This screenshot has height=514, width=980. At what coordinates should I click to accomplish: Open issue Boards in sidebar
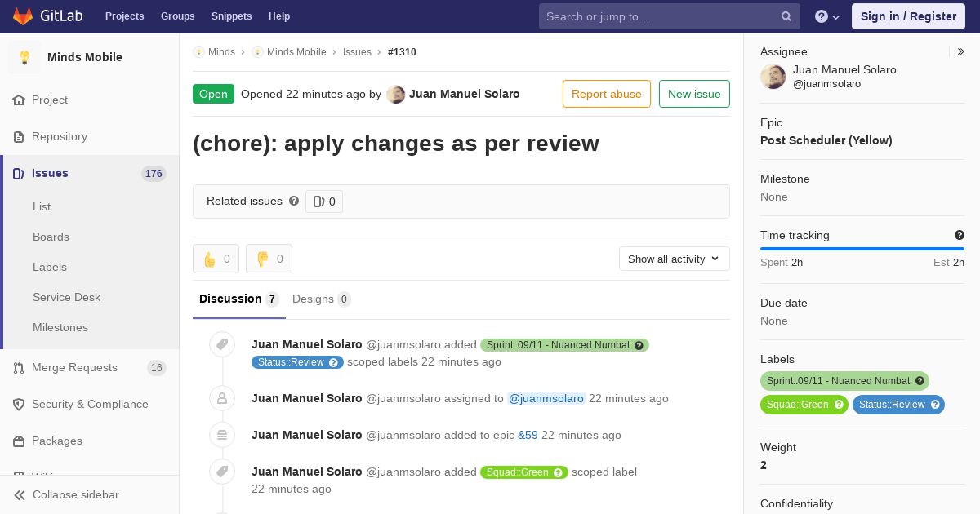(51, 237)
